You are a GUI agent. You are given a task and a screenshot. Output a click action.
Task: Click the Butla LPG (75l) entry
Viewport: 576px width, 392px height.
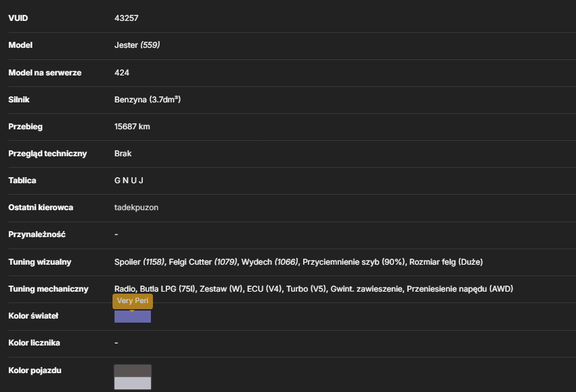coord(168,289)
